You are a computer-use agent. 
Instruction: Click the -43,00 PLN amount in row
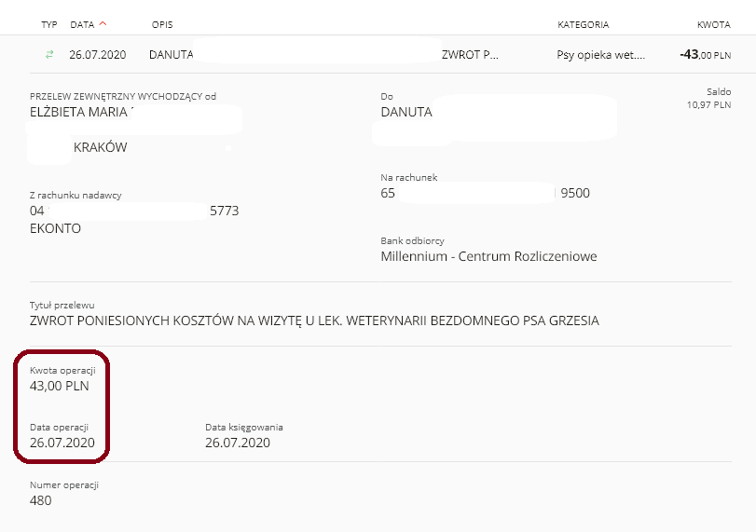pyautogui.click(x=706, y=54)
